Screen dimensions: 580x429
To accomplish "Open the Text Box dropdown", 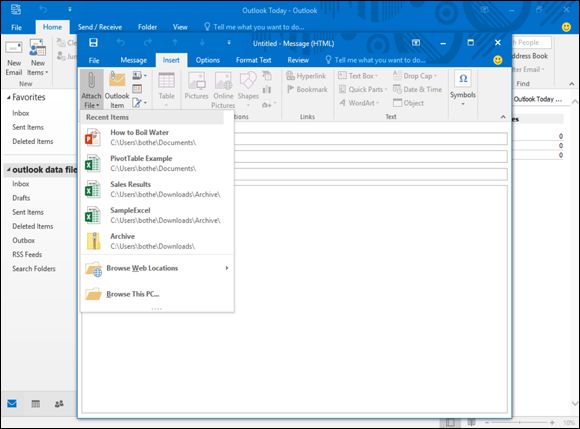I will coord(358,76).
